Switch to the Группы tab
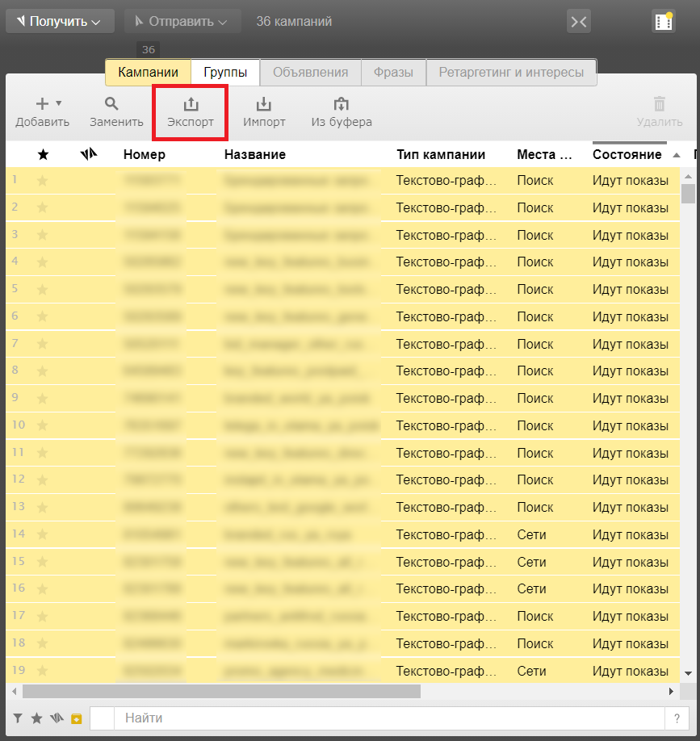This screenshot has width=700, height=741. [x=225, y=72]
